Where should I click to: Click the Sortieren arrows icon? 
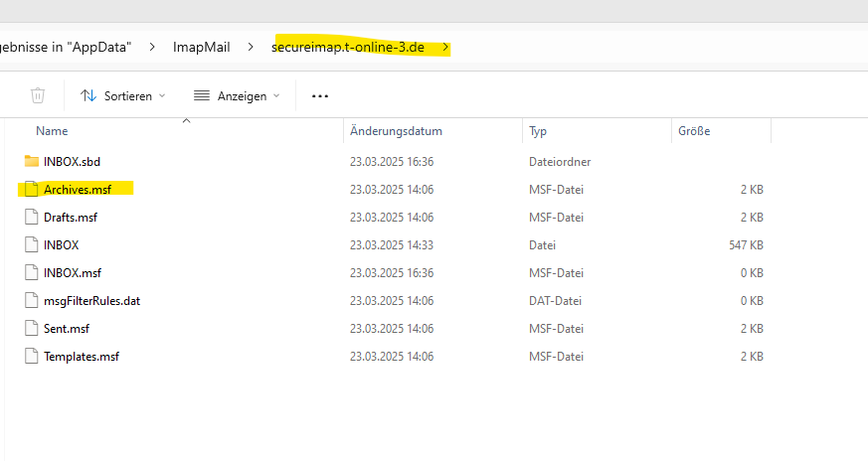pyautogui.click(x=88, y=95)
